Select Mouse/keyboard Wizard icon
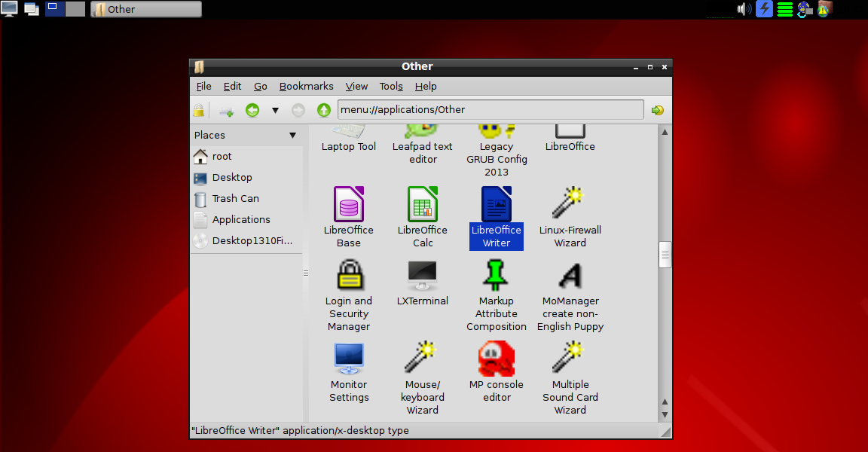Viewport: 868px width, 452px height. click(420, 357)
